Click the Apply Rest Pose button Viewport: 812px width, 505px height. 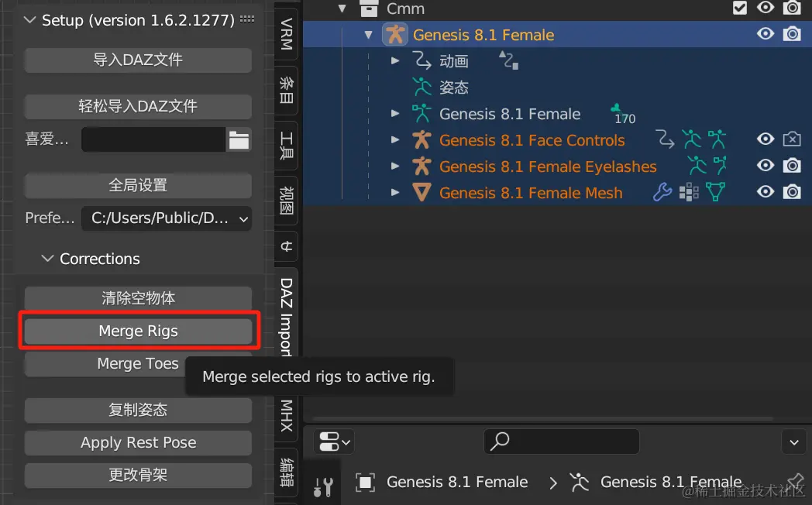coord(138,442)
